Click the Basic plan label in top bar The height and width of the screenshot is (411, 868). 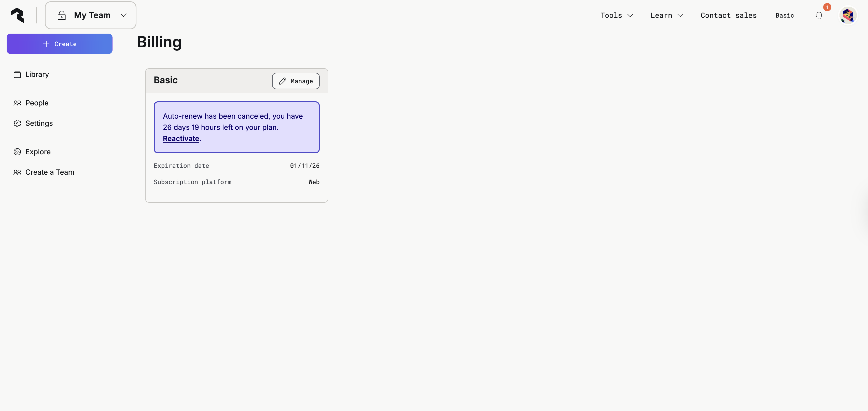tap(785, 15)
